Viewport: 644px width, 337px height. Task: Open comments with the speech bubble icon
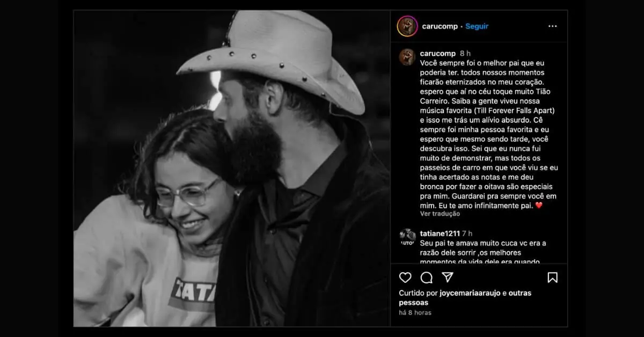[x=427, y=277]
